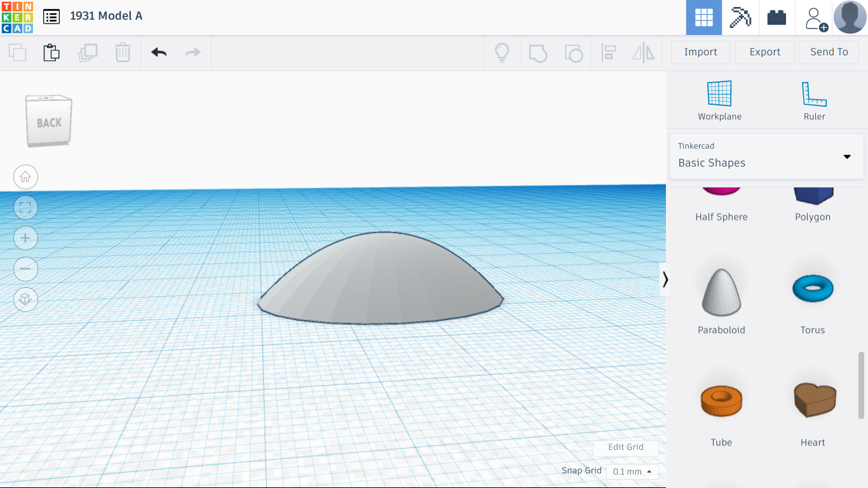Flip the shape with the mirror tool
Screen dimensions: 868x488
click(x=643, y=53)
